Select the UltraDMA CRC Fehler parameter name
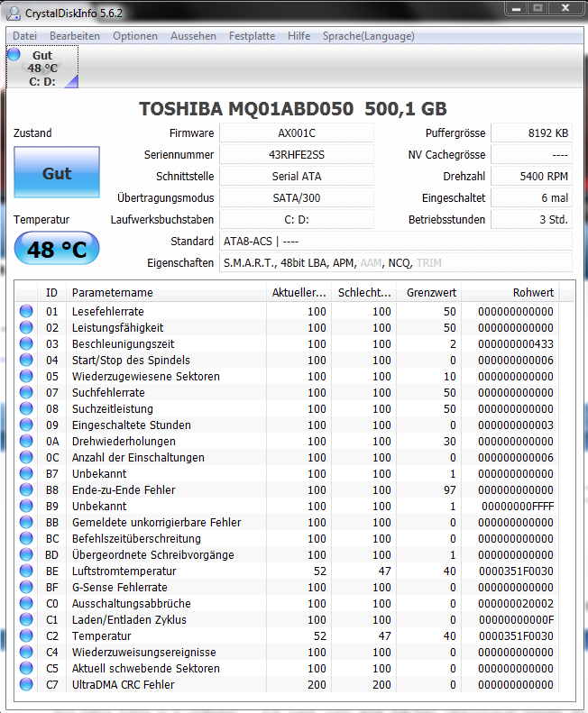 [123, 684]
